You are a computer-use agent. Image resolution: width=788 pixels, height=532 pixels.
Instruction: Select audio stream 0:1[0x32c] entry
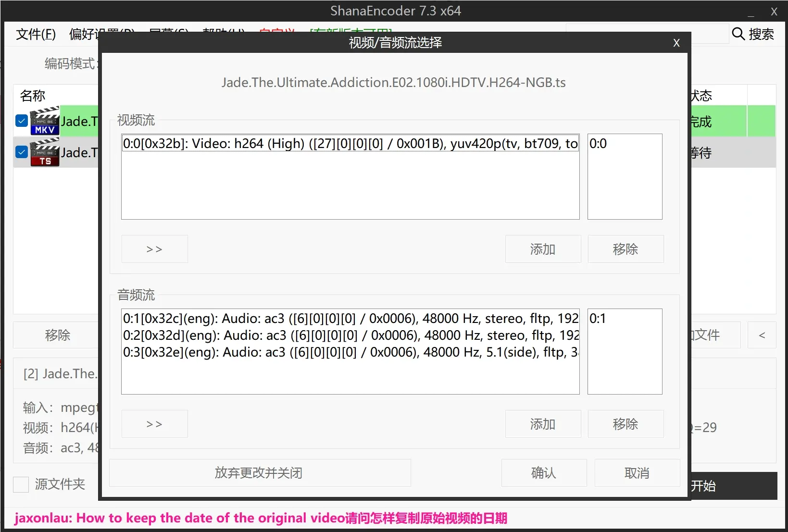350,318
